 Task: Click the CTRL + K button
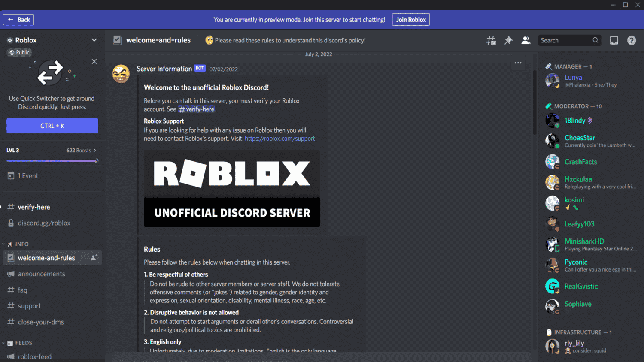click(x=52, y=126)
